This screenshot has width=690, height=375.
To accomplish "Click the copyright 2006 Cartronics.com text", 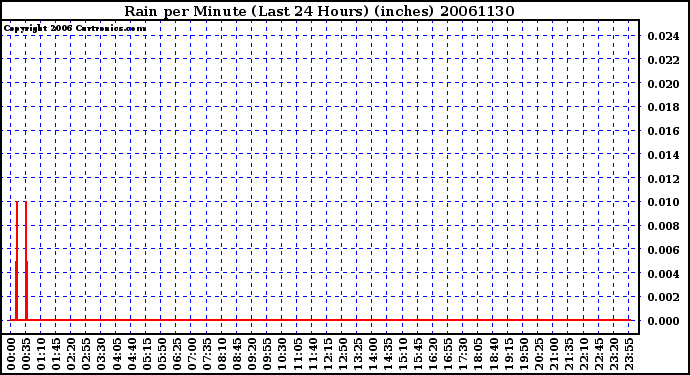I will (x=75, y=29).
